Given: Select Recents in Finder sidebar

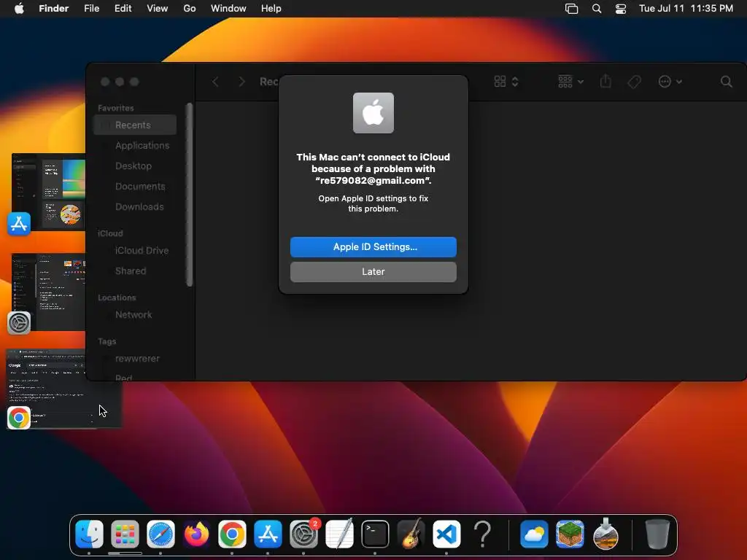Looking at the screenshot, I should point(135,125).
